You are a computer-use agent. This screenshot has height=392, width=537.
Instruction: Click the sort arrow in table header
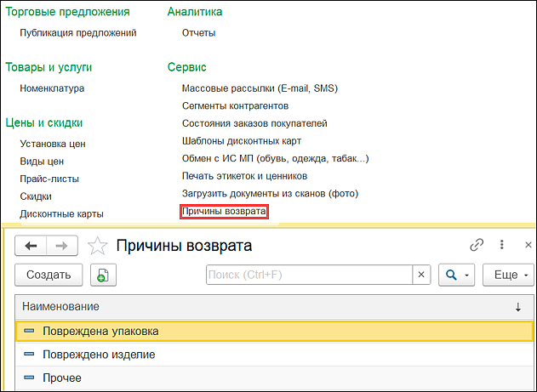[517, 307]
